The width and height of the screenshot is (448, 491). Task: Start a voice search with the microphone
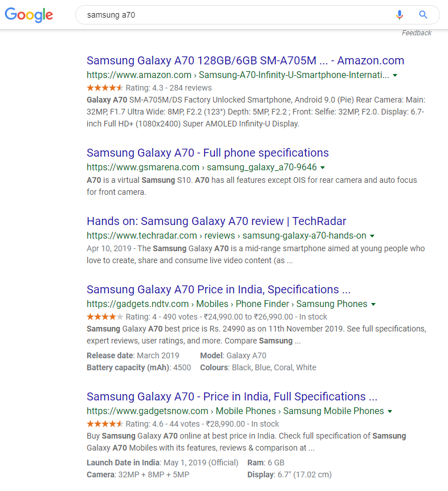[400, 15]
